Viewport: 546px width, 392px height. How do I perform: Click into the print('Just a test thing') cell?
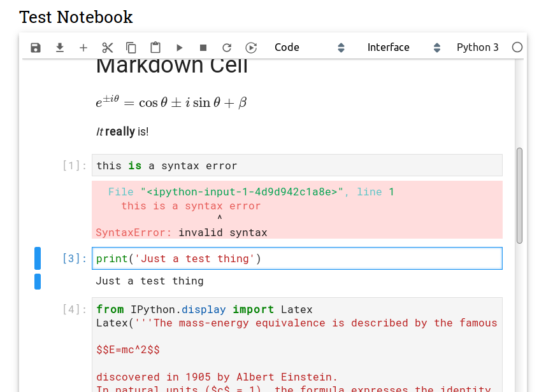(x=297, y=258)
